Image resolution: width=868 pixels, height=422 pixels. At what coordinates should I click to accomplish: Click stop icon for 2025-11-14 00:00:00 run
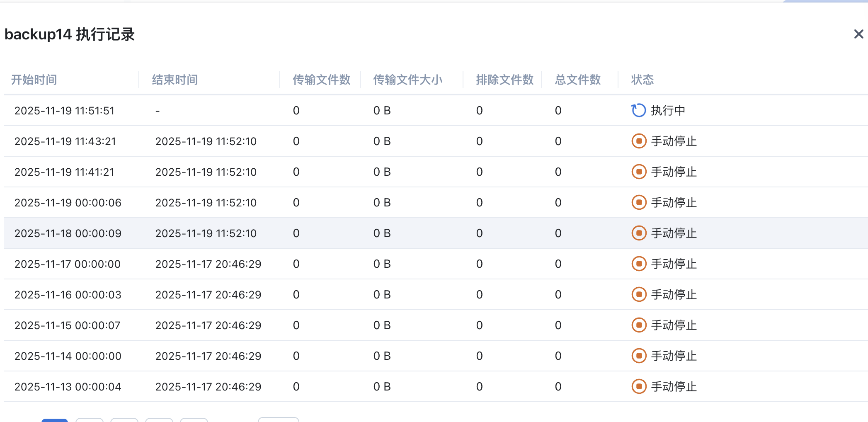[x=639, y=356]
